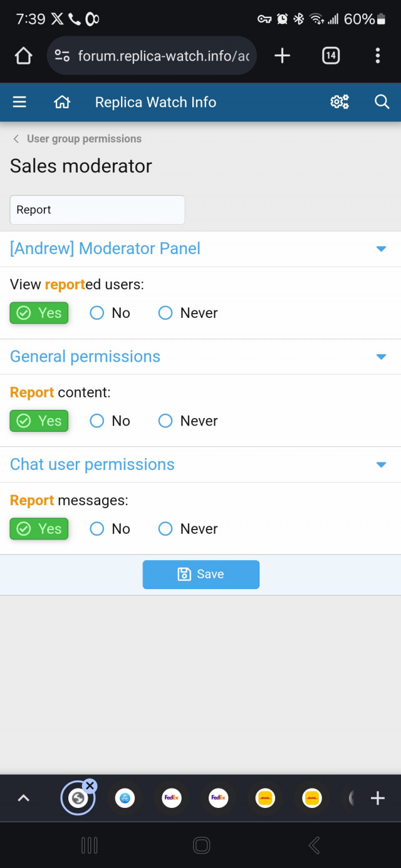Switch to the first FedEx tab
The width and height of the screenshot is (401, 868).
[172, 798]
